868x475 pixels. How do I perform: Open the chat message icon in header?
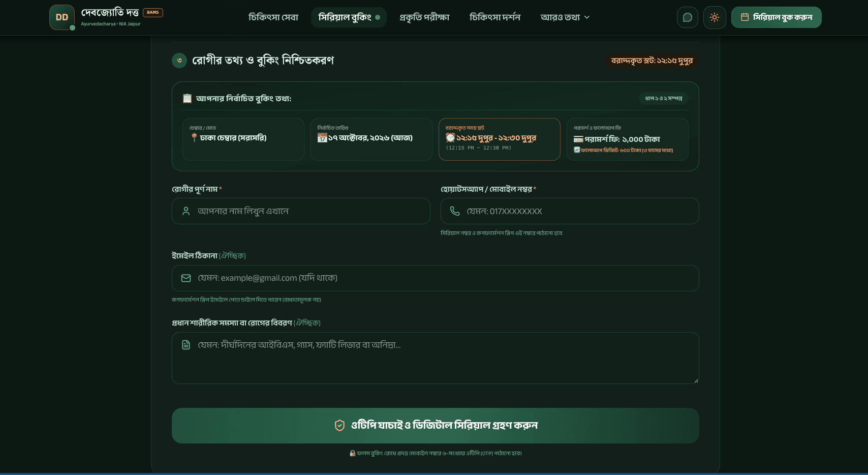point(688,17)
